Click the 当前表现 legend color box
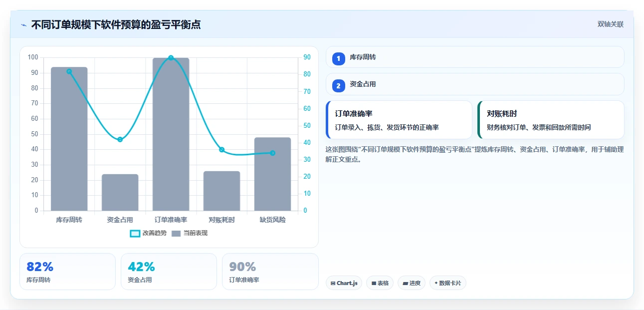This screenshot has height=310, width=644. pos(176,233)
